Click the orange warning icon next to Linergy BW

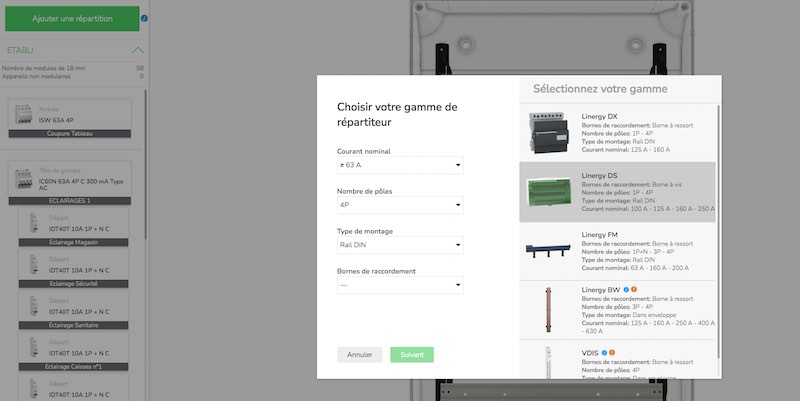pyautogui.click(x=634, y=290)
